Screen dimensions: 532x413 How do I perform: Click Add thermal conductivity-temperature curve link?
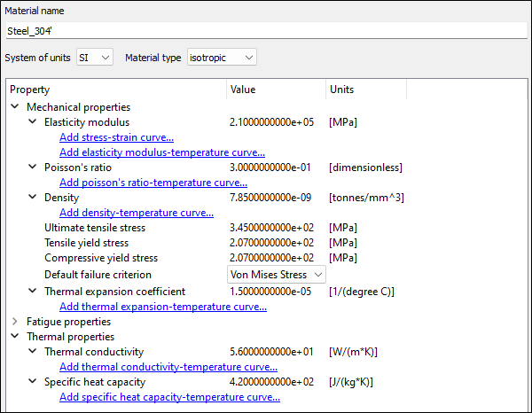click(x=168, y=367)
